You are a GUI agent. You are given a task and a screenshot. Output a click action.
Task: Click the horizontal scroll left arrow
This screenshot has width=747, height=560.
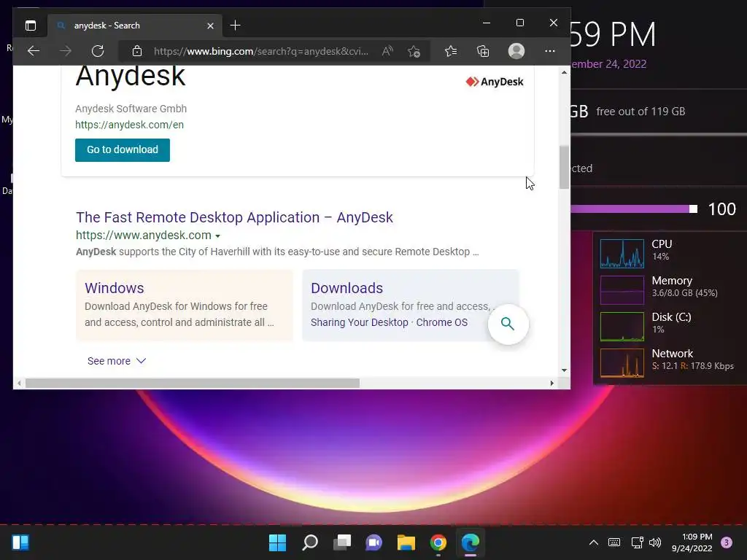[x=19, y=383]
